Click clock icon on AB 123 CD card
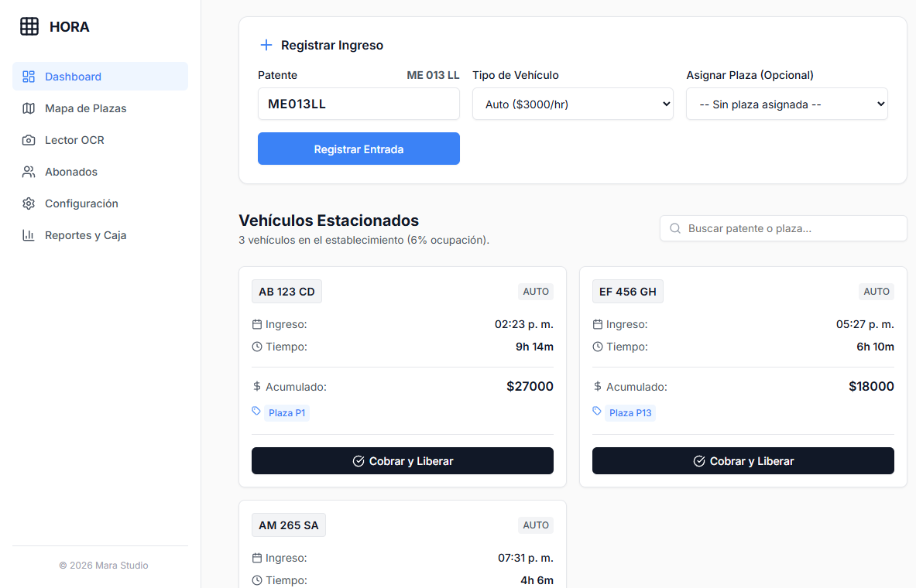Viewport: 916px width, 588px height. (257, 347)
